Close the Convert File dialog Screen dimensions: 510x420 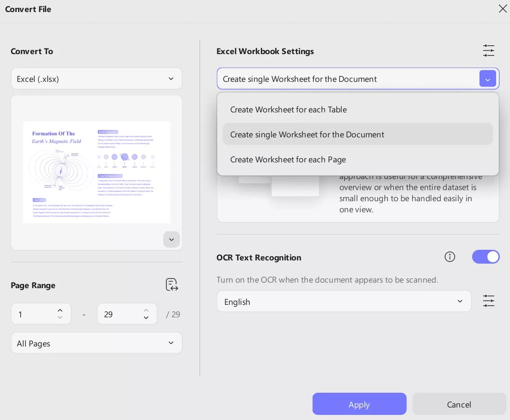(503, 9)
